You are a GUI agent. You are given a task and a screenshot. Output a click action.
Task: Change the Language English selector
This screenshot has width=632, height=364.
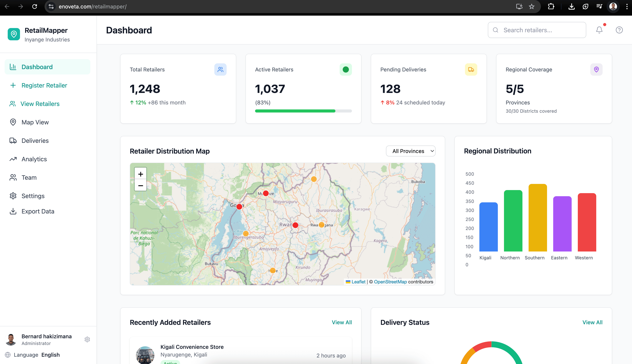point(51,355)
